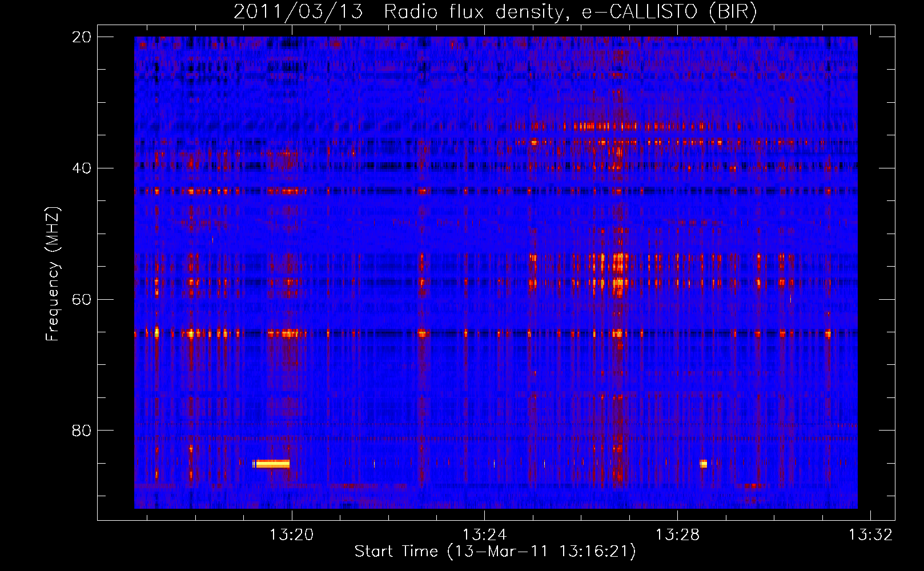This screenshot has height=571, width=924.
Task: Click the long yellow burst near 85 MHz
Action: coord(272,464)
